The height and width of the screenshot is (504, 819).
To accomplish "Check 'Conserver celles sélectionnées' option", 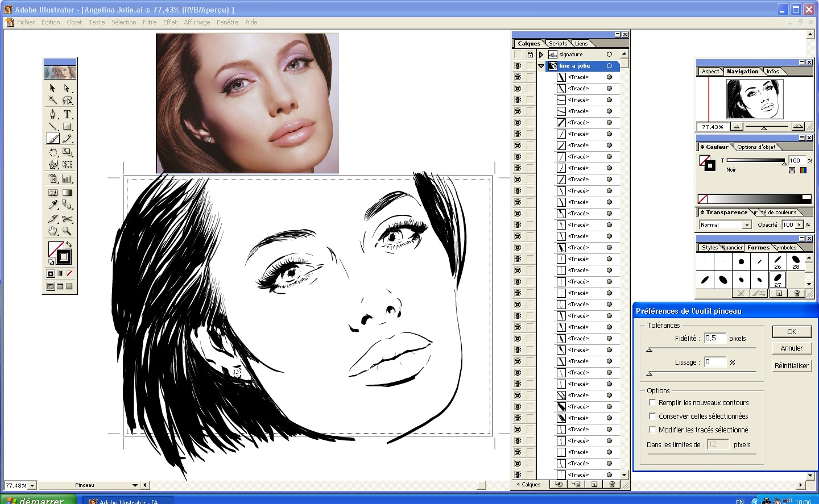I will coord(652,416).
